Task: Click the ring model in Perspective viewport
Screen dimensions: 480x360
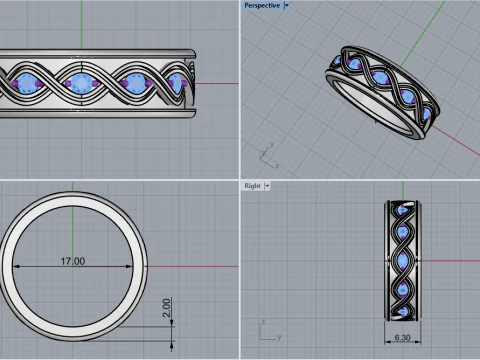Action: click(382, 93)
